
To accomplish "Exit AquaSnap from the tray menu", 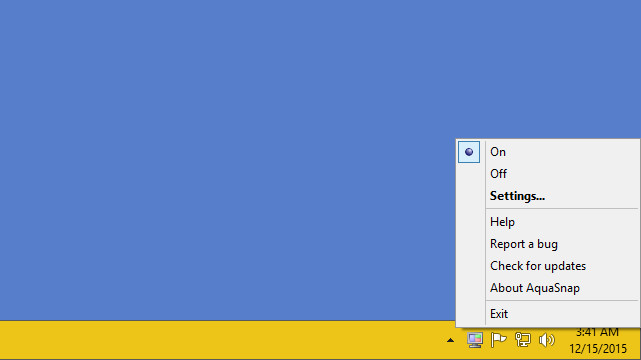I will pyautogui.click(x=548, y=314).
